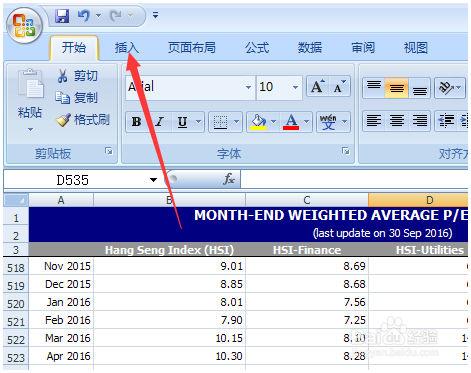Switch to the 插入 (Insert) tab
The height and width of the screenshot is (373, 471).
tap(127, 48)
